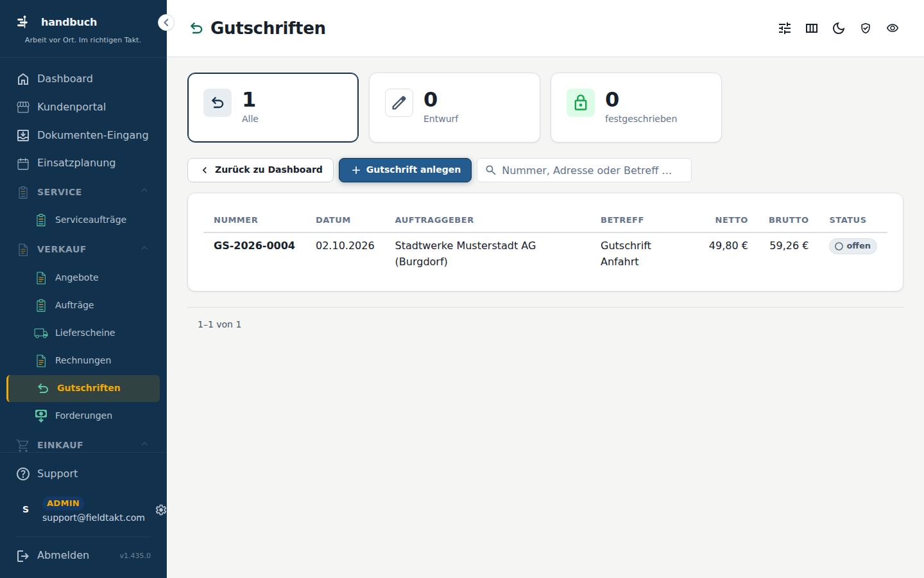Viewport: 924px width, 578px height.
Task: Collapse the SERVICE section
Action: click(83, 192)
